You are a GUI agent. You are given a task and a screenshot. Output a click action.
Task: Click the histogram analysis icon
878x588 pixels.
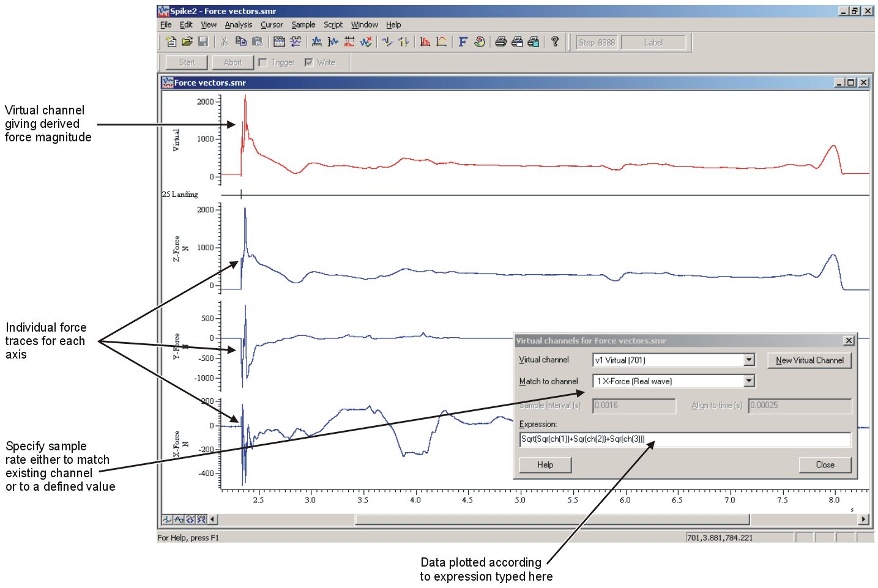click(425, 42)
